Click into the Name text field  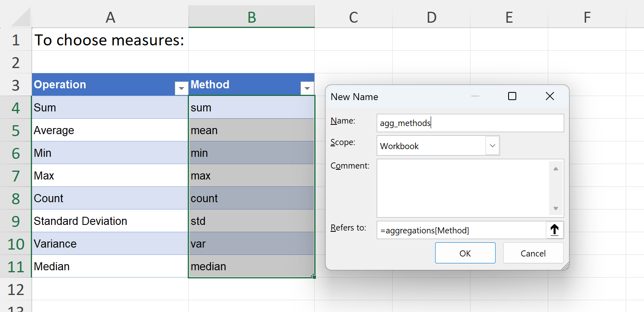coord(470,123)
